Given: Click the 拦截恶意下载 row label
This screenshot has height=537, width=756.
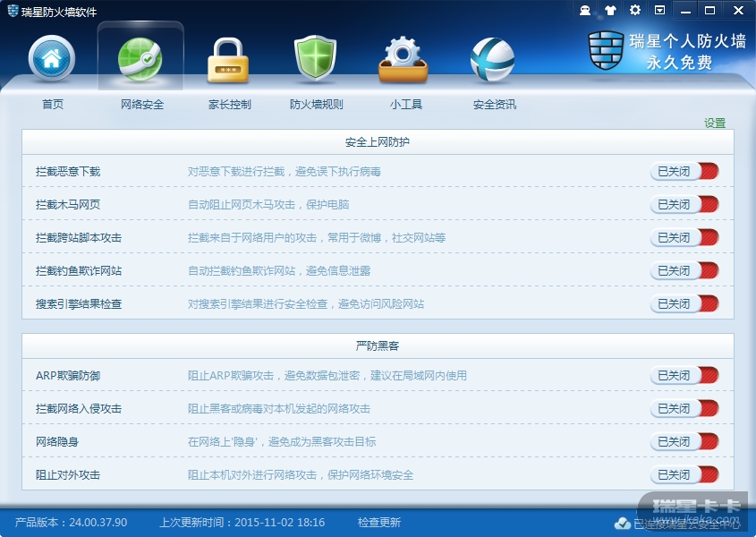Looking at the screenshot, I should [x=68, y=171].
